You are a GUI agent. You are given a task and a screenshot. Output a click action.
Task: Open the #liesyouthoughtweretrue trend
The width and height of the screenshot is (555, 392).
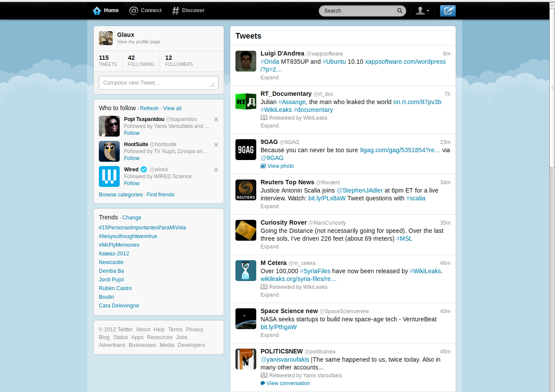[x=128, y=236]
